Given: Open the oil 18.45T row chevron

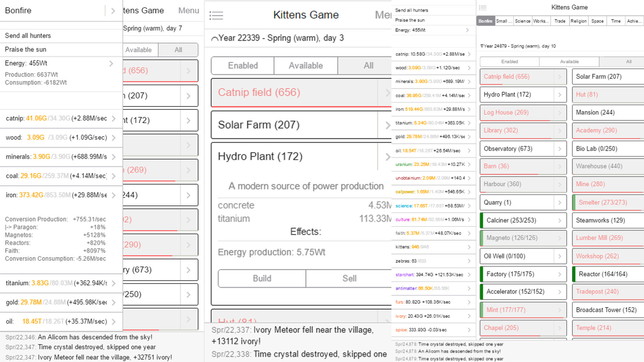Looking at the screenshot, I should point(114,321).
